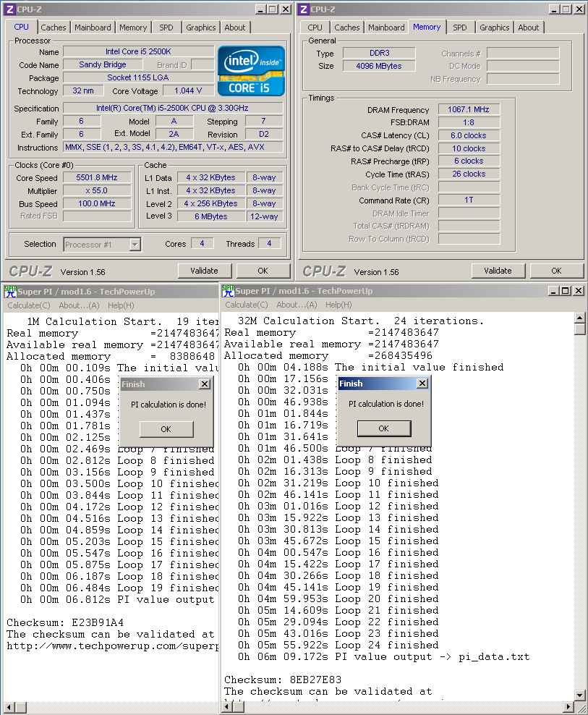Click vertical scrollbar up arrow in 32M window
The width and height of the screenshot is (588, 715).
coord(580,318)
